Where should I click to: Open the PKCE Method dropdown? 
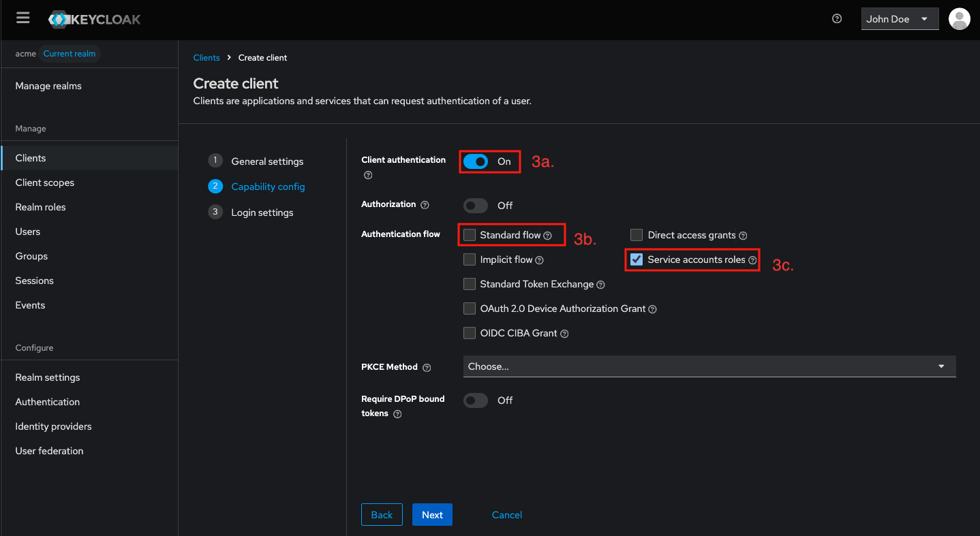click(x=709, y=366)
